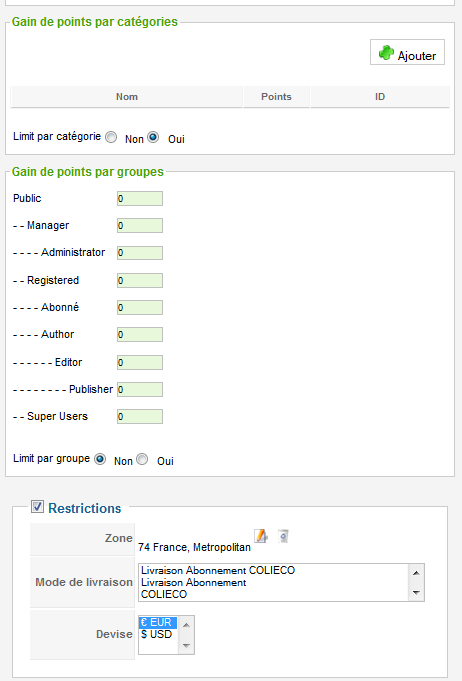Choose Livraison Abonnement COLIECO delivery mode

pyautogui.click(x=218, y=570)
